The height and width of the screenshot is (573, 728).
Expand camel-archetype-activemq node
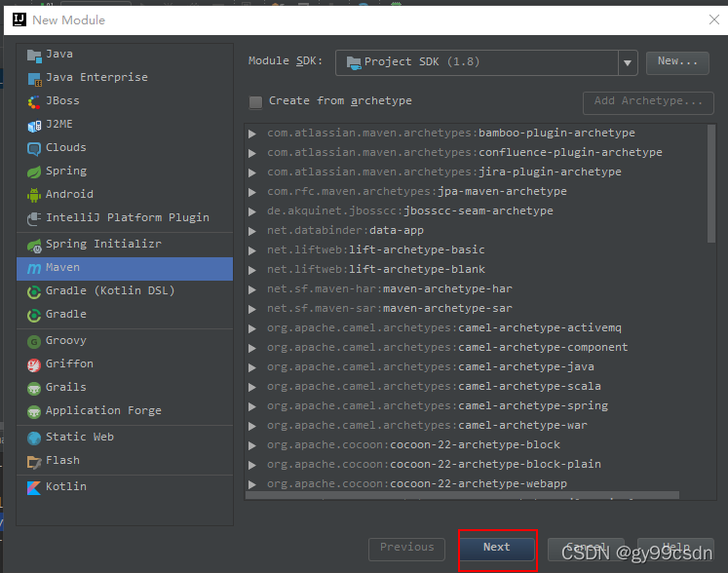[x=252, y=328]
